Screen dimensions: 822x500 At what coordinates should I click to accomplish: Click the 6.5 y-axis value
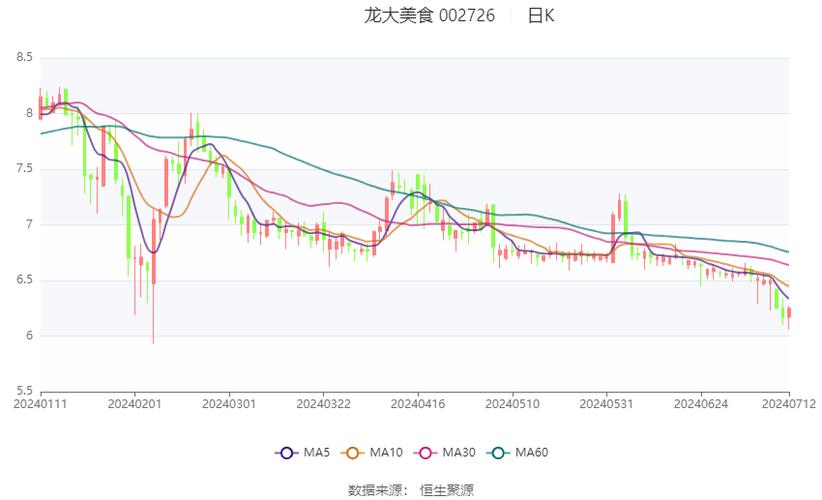pyautogui.click(x=25, y=280)
